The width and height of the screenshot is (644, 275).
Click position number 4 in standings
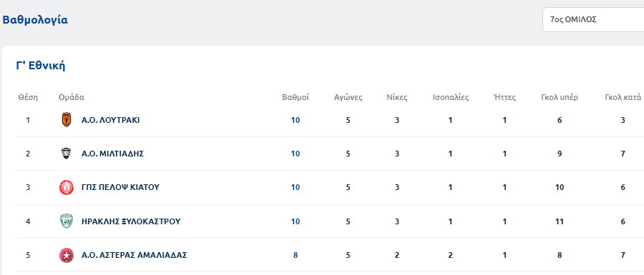(28, 221)
